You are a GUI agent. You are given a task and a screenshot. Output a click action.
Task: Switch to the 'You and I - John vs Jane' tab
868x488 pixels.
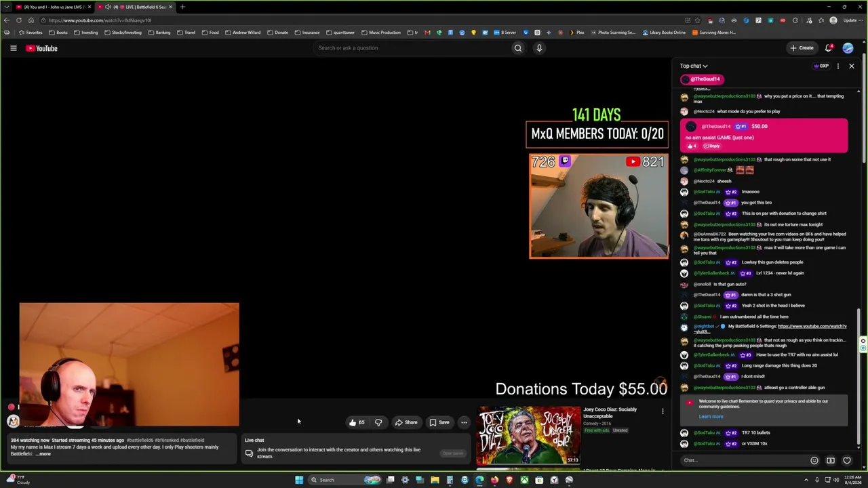pos(54,7)
